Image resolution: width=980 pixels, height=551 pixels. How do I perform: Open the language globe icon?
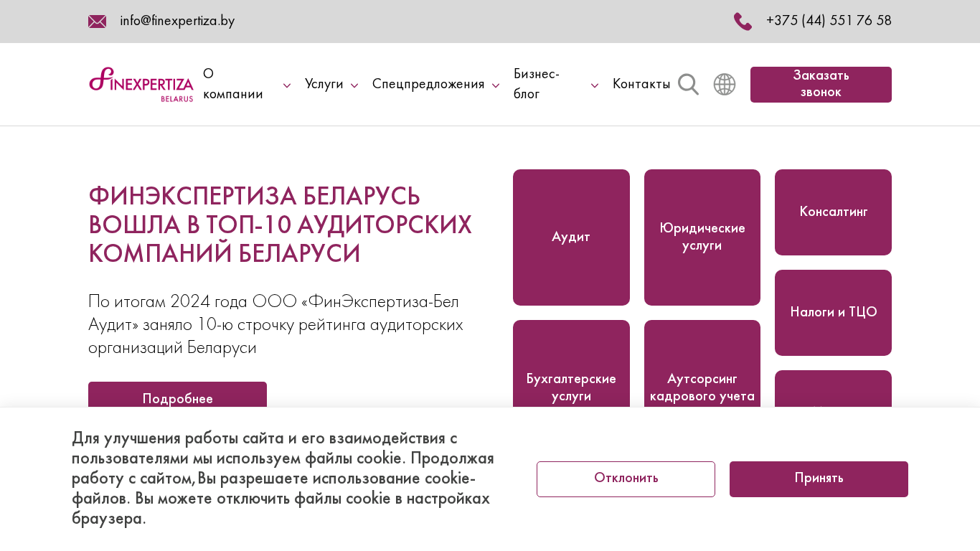tap(725, 85)
